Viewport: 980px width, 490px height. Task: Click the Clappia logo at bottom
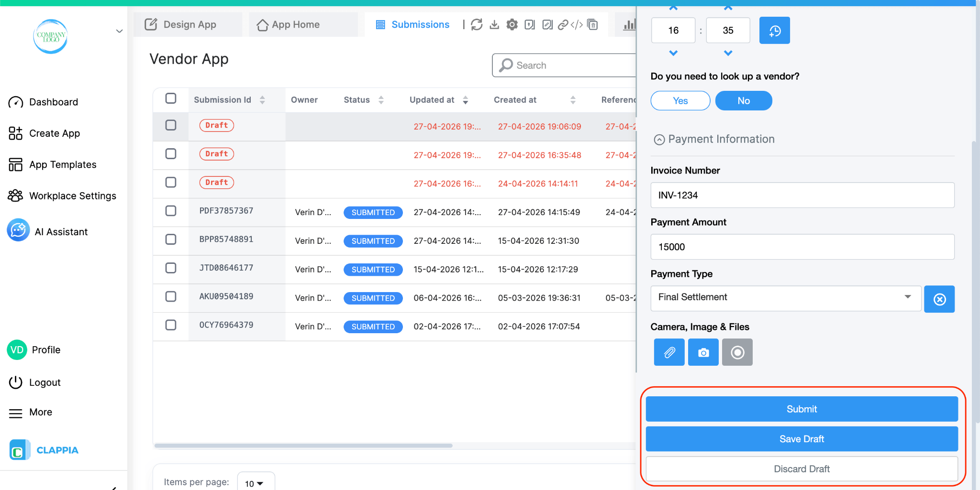44,450
